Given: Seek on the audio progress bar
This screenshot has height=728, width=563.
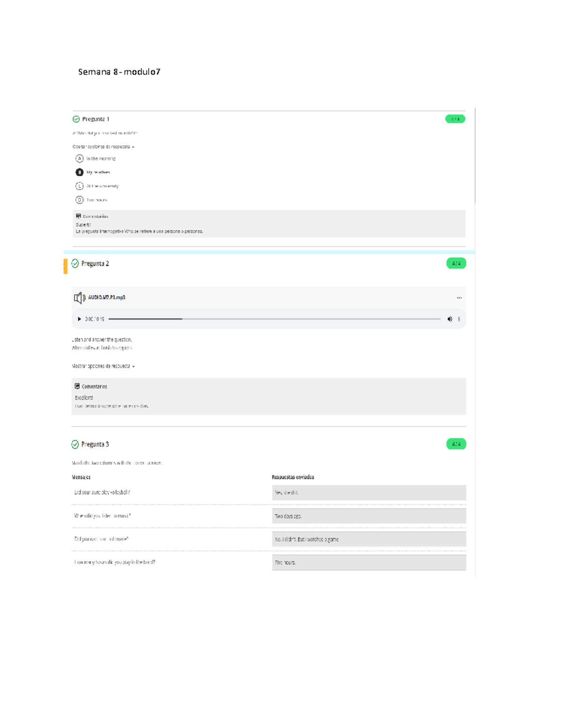Looking at the screenshot, I should 274,319.
